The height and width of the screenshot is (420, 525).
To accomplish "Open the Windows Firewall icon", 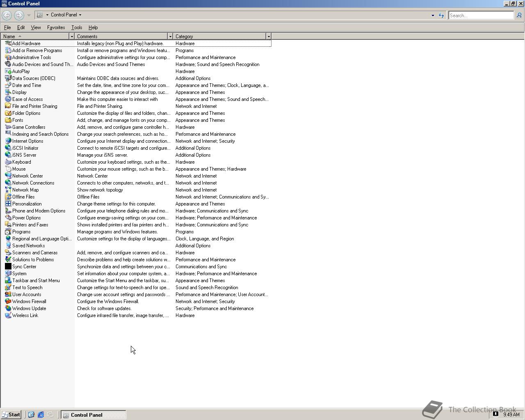I will click(8, 301).
